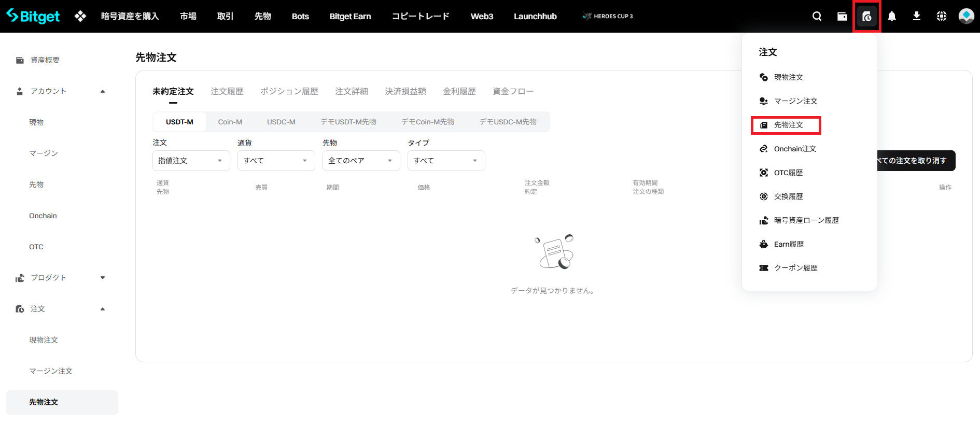Open the 通貨 dropdown showing すべて
980x426 pixels.
(x=276, y=161)
